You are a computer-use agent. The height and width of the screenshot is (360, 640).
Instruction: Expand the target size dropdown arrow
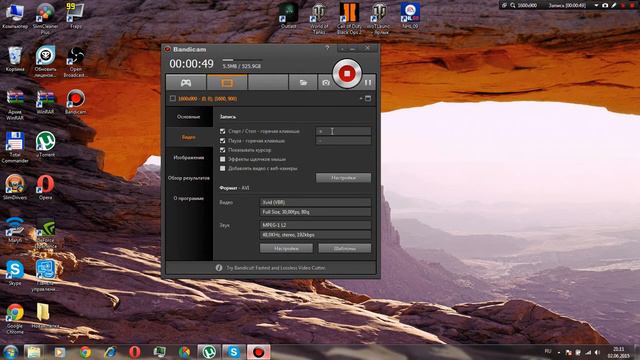tap(361, 98)
